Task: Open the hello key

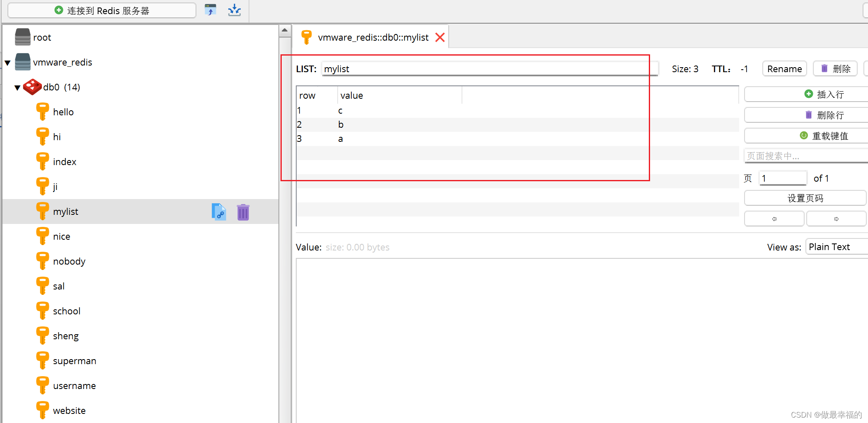Action: click(63, 112)
